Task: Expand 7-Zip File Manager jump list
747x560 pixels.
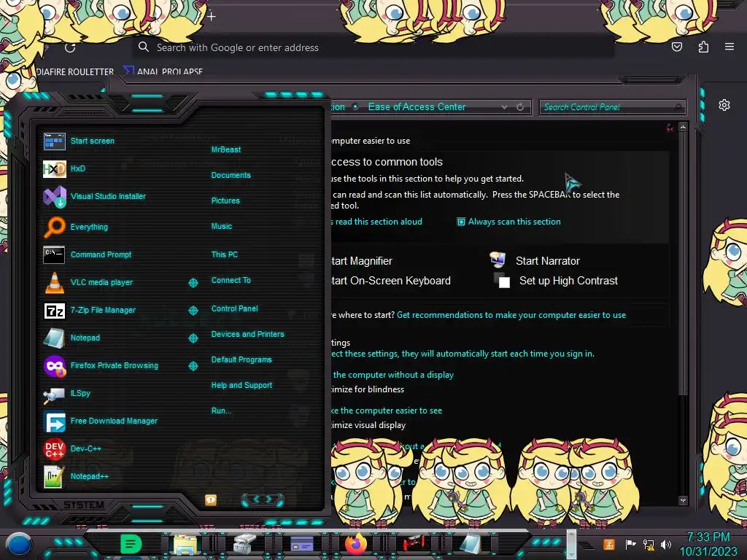Action: pos(193,311)
